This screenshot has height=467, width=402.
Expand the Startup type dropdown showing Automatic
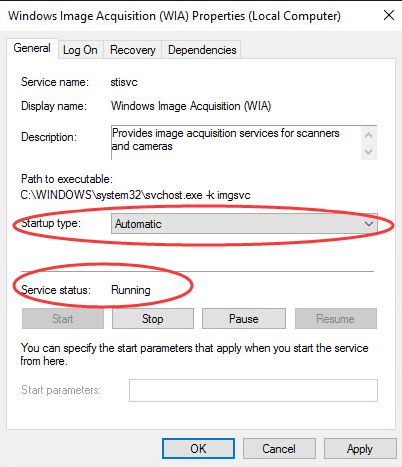pos(244,224)
